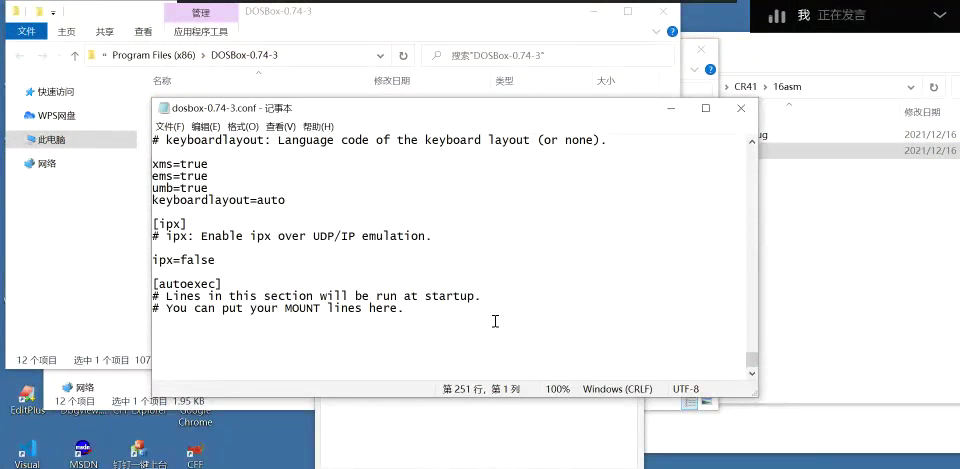The height and width of the screenshot is (469, 960).
Task: Open the EditPlus desktop shortcut
Action: [28, 400]
